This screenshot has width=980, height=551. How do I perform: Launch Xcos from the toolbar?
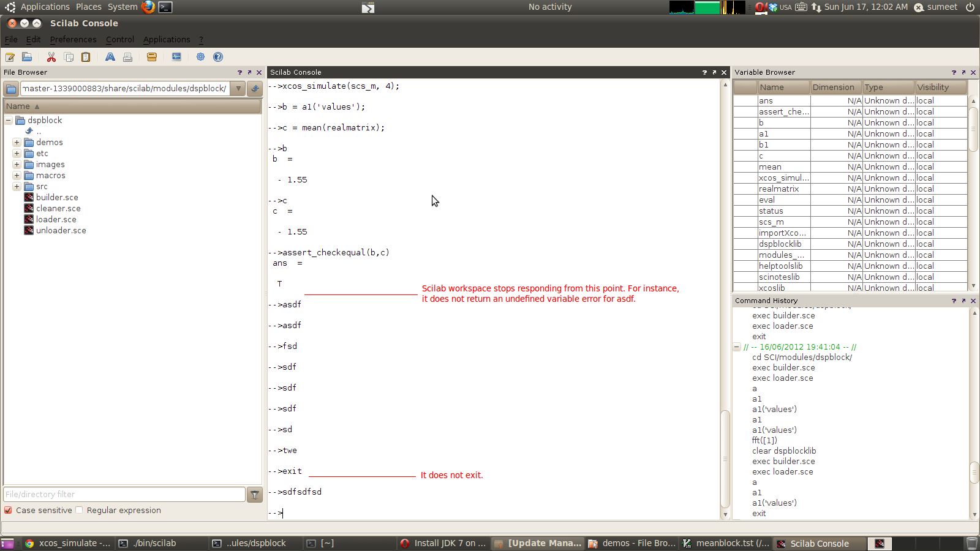click(176, 57)
